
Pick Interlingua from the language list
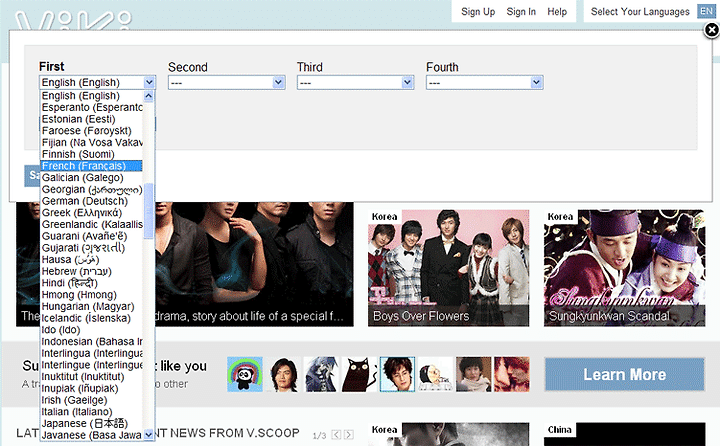click(92, 353)
